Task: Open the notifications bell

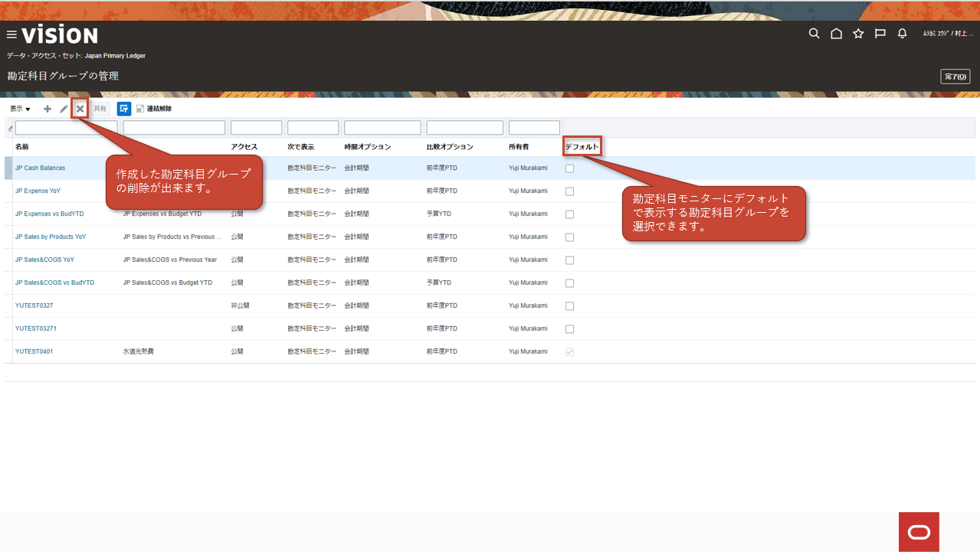Action: (x=903, y=34)
